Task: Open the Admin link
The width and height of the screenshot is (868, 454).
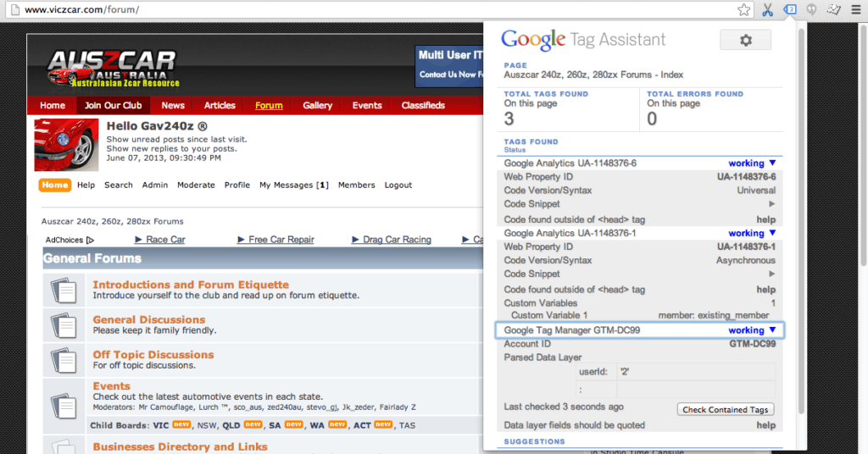Action: [x=155, y=185]
